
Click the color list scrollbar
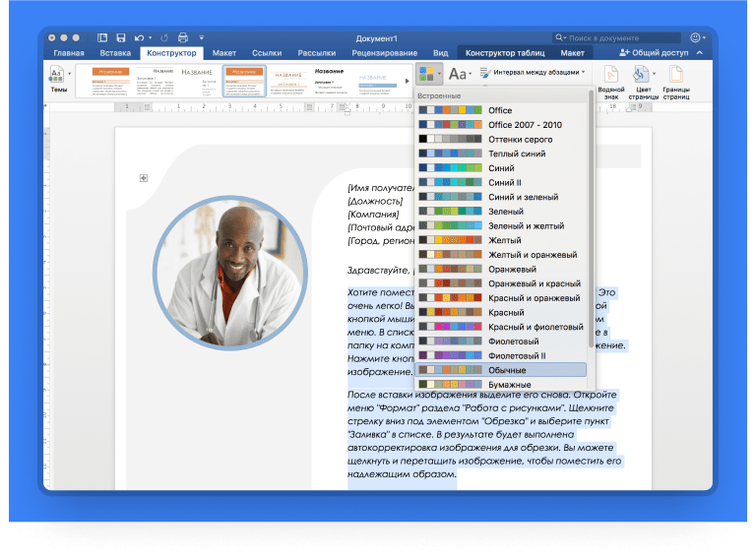(x=592, y=217)
